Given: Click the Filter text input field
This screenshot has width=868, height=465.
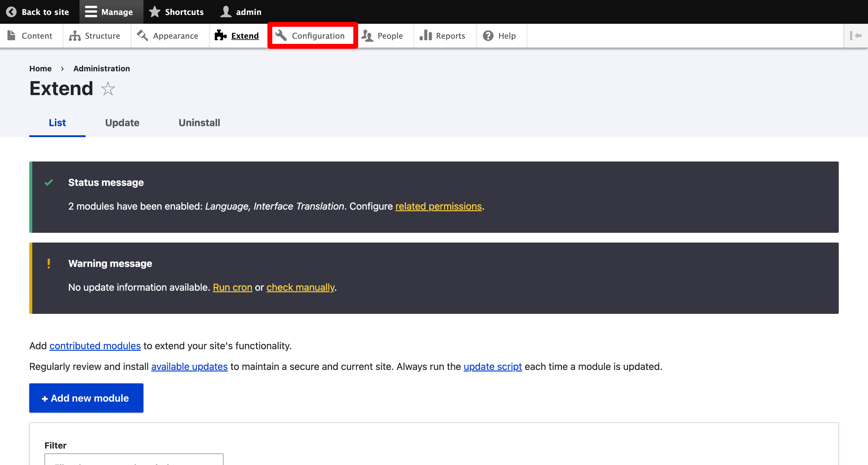Looking at the screenshot, I should coord(134,460).
